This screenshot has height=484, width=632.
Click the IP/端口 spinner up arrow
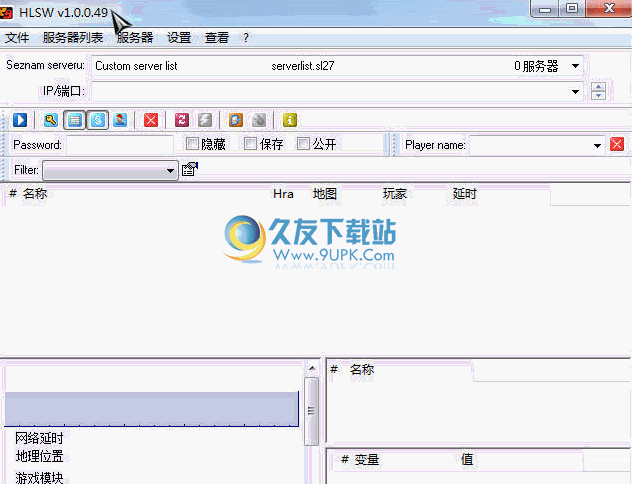(598, 87)
